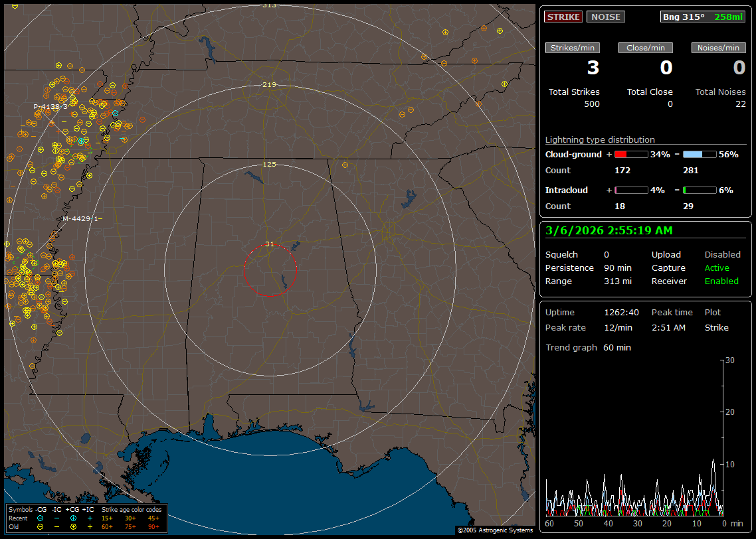Click the green Receiver Enabled status
The width and height of the screenshot is (756, 539).
721,281
